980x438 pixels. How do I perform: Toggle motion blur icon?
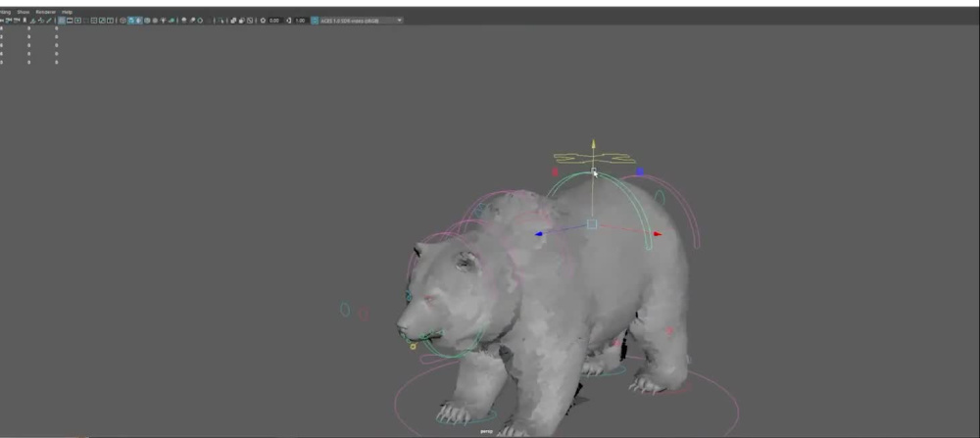192,20
